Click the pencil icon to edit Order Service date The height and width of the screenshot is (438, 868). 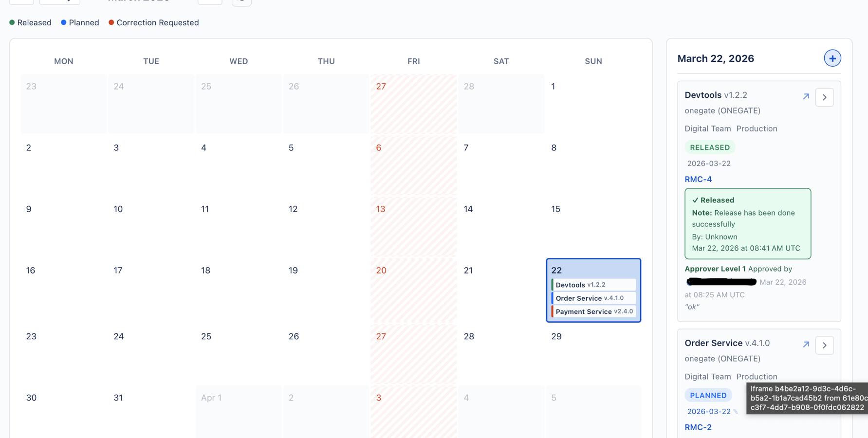click(x=737, y=411)
